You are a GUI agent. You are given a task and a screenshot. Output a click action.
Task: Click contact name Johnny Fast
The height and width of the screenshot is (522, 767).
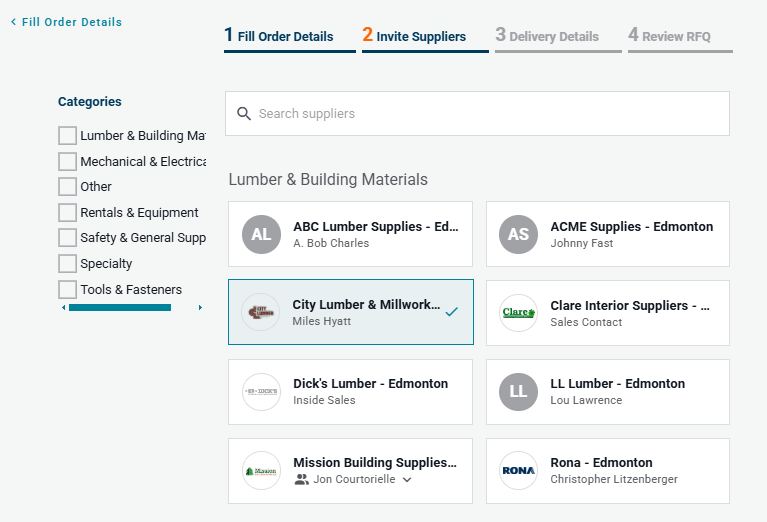tap(581, 243)
